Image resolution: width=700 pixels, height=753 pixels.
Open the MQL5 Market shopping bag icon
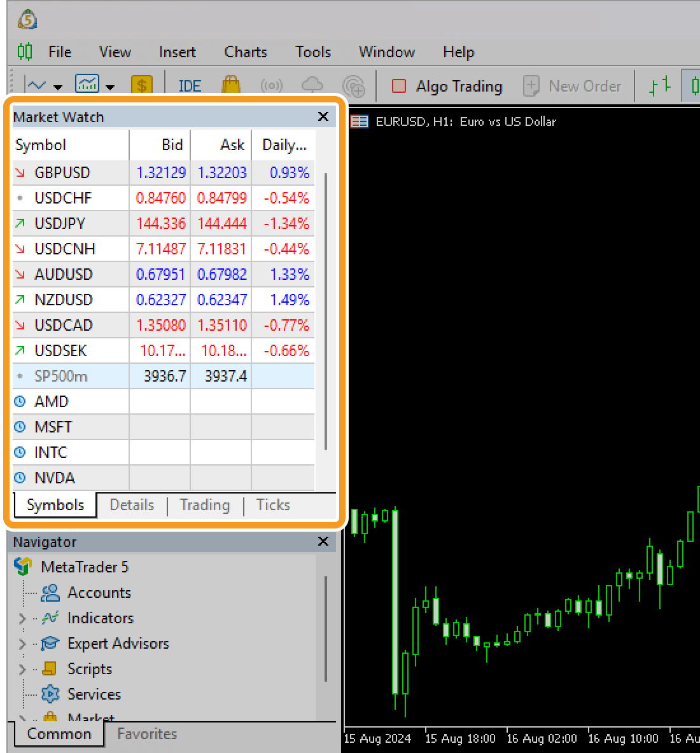pyautogui.click(x=230, y=85)
